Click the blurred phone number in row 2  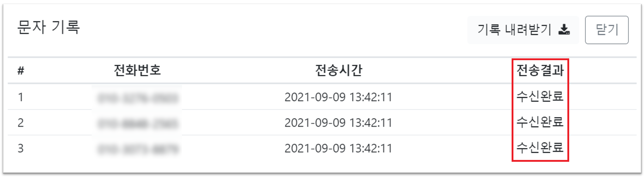click(x=137, y=123)
